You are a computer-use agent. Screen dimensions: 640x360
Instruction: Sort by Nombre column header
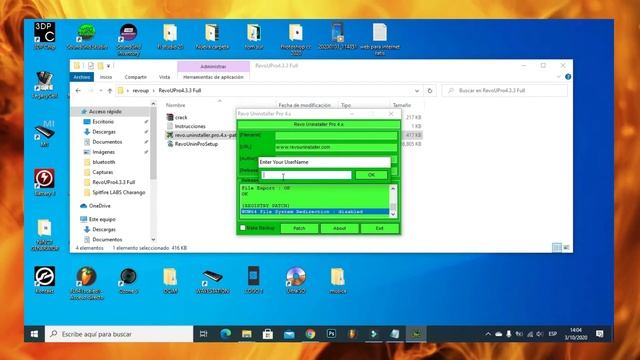pyautogui.click(x=176, y=105)
